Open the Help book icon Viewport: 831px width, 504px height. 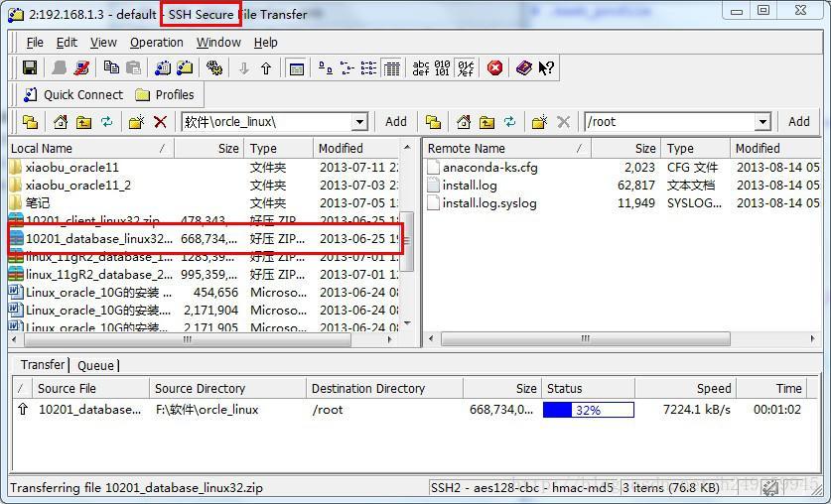coord(523,67)
